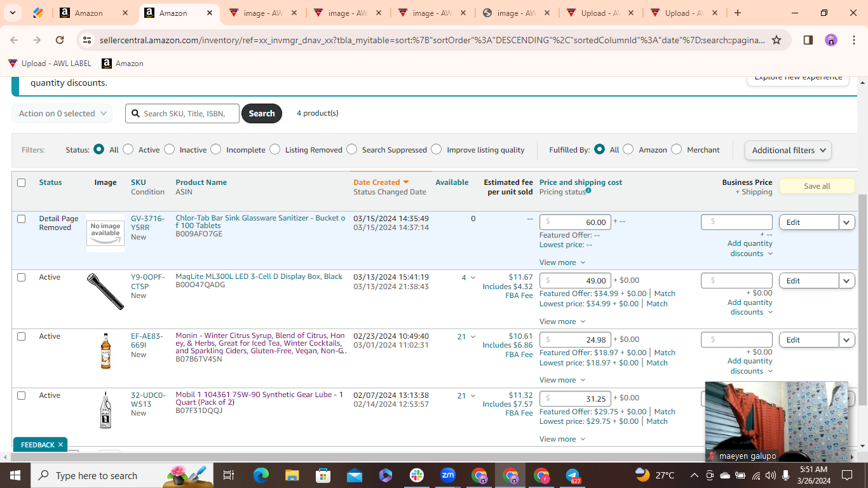Switch to the image - AWL tab with globe icon
868x488 pixels.
[x=516, y=13]
